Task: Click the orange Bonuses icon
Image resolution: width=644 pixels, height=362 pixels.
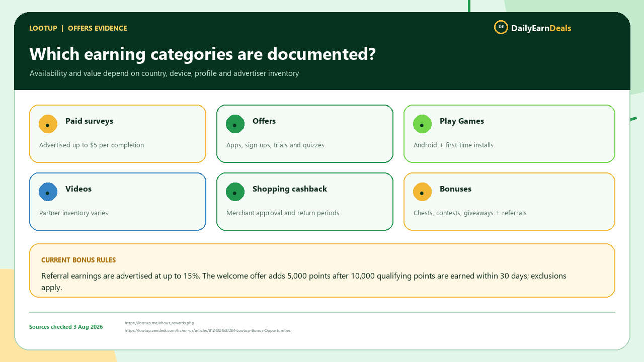Action: pos(423,192)
